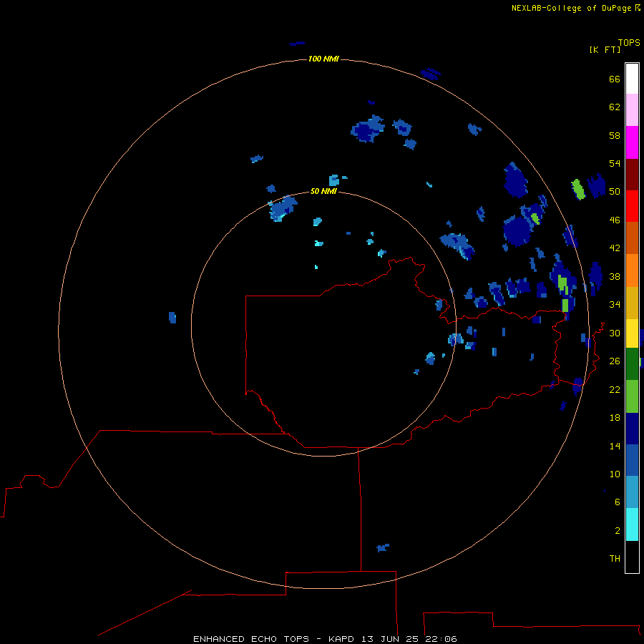Click the white 66 kft legend swatch
The width and height of the screenshot is (644, 644).
coord(632,79)
